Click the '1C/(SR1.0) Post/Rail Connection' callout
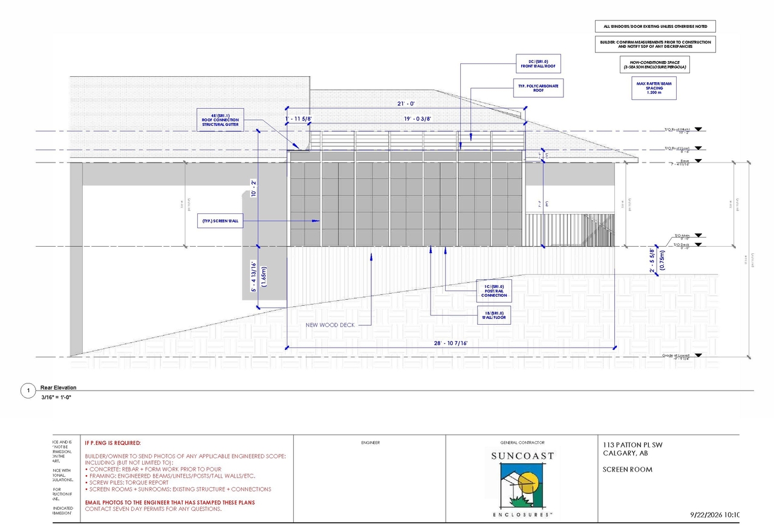The width and height of the screenshot is (774, 532). (x=494, y=290)
